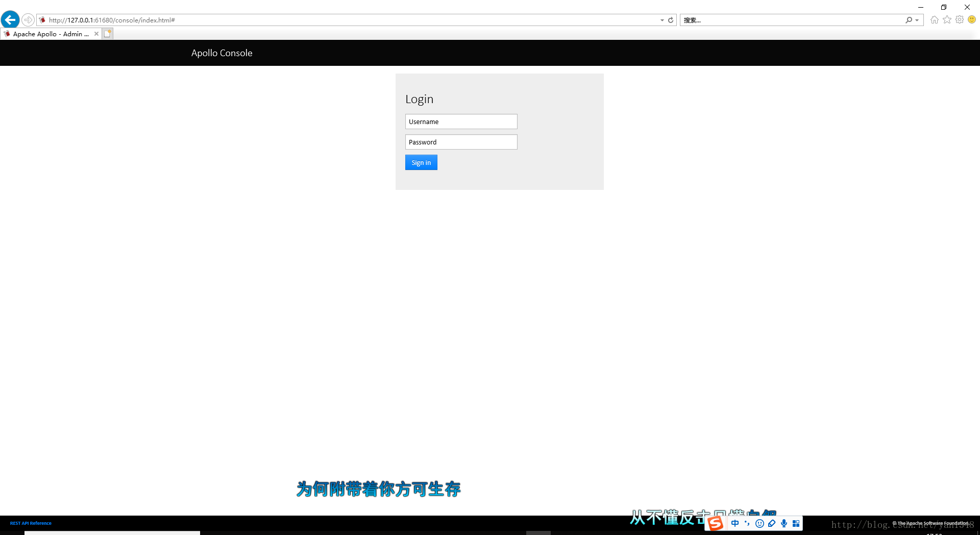Toggle punctuation mode in Sogou bar
Screen dimensions: 980x535
click(x=747, y=523)
